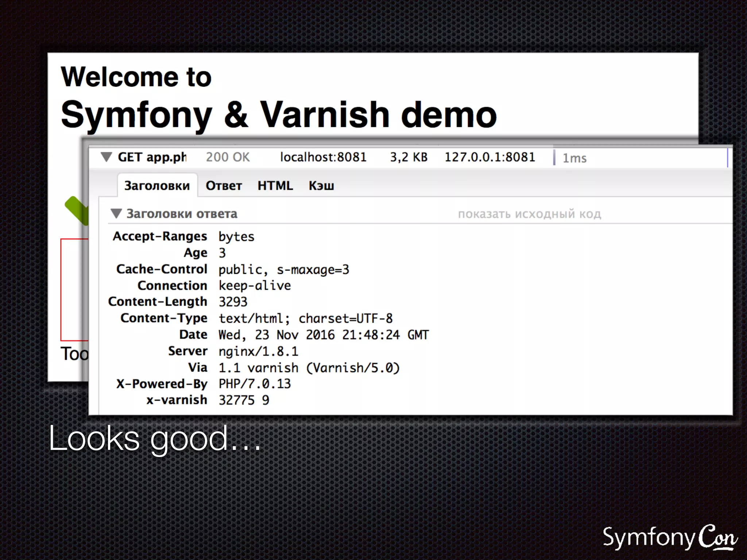Click the 127.0.0.1:8081 remote address
Screen dimensions: 747x560
(489, 157)
